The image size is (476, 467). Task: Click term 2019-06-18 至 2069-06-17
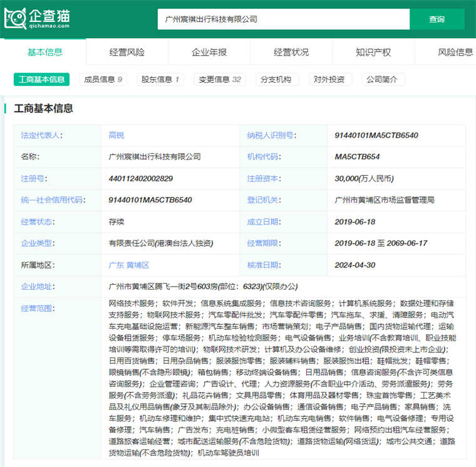click(381, 244)
